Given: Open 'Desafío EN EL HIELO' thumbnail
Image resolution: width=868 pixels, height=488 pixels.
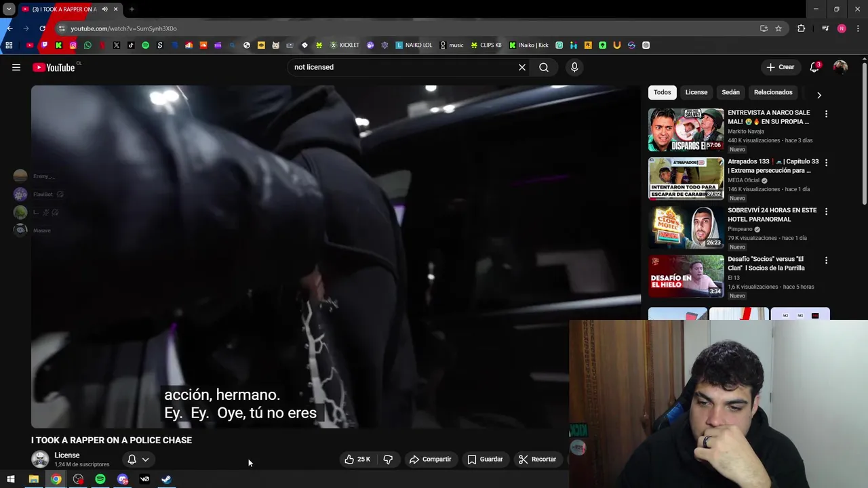Looking at the screenshot, I should (686, 276).
